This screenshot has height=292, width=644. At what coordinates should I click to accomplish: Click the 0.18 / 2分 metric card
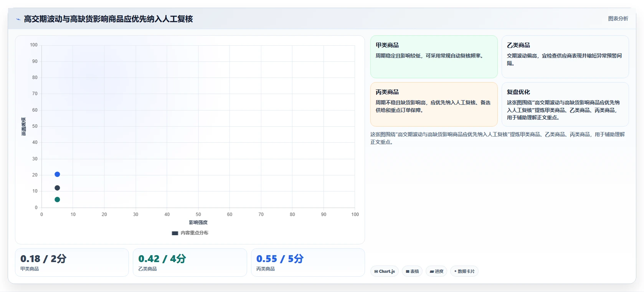(x=72, y=262)
